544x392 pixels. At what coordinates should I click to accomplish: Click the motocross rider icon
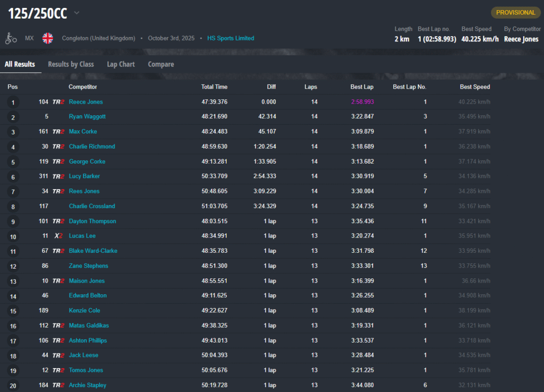tap(11, 38)
